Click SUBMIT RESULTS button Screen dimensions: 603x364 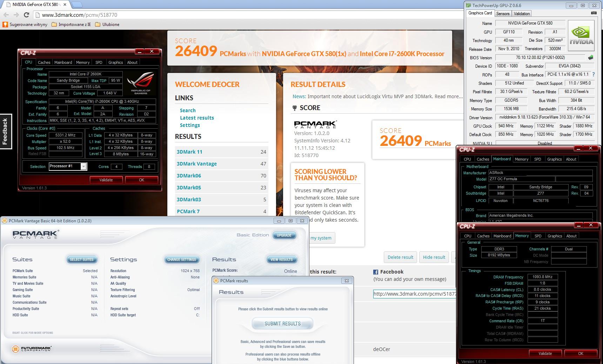coord(282,323)
